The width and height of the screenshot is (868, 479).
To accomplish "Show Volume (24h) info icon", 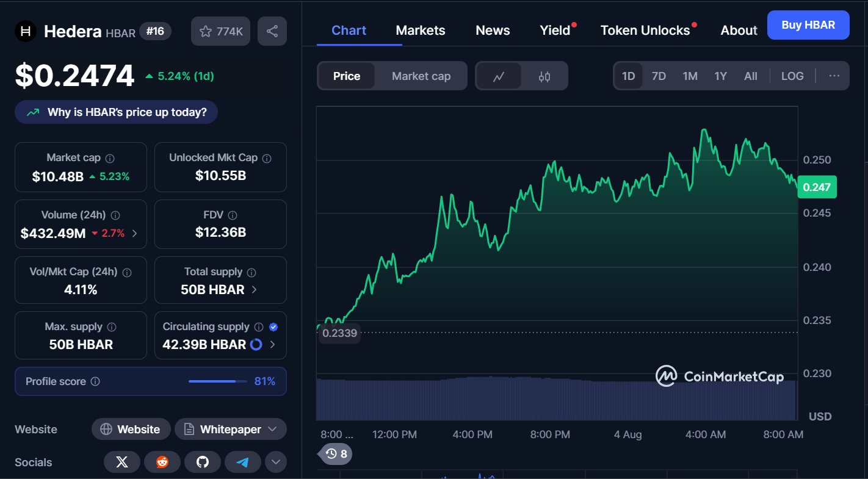I will click(x=115, y=215).
